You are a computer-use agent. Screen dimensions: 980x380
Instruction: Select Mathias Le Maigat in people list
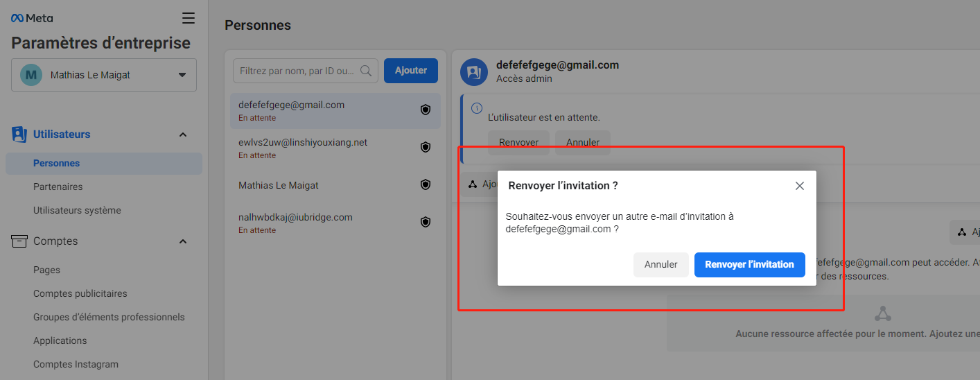tap(335, 185)
